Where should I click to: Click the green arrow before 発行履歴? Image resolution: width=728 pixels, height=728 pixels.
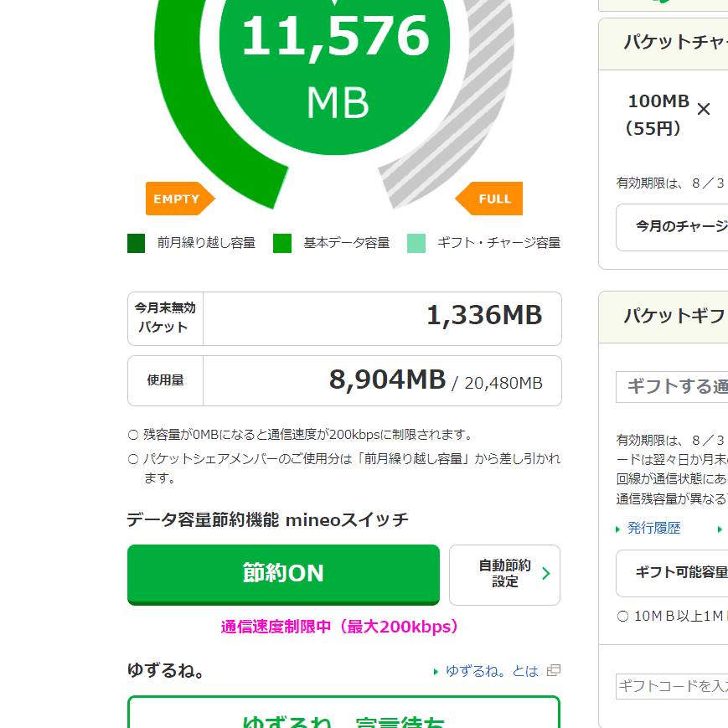click(618, 529)
